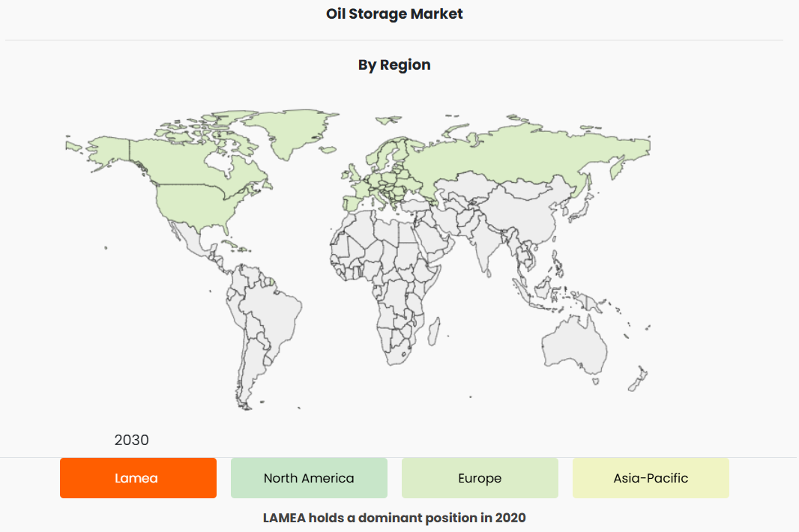Image resolution: width=799 pixels, height=532 pixels.
Task: Click the LAMEA dominant position caption
Action: (394, 518)
